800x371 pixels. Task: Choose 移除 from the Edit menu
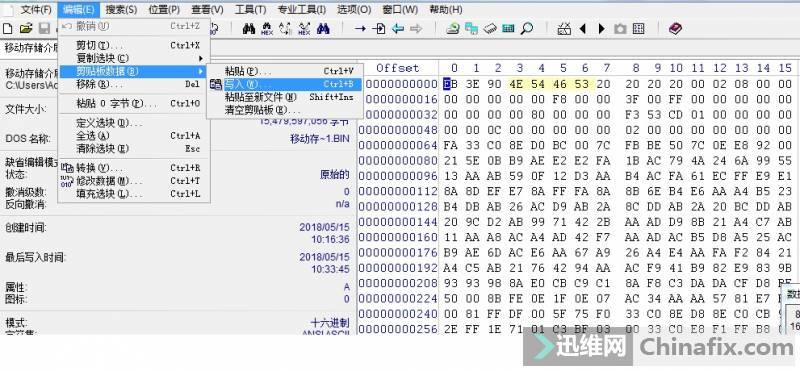[134, 84]
